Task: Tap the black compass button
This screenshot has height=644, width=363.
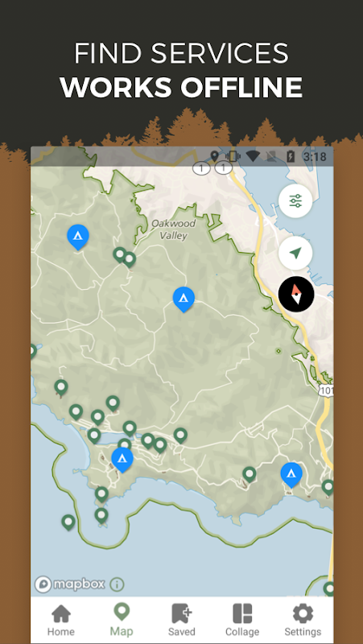Action: click(x=296, y=294)
